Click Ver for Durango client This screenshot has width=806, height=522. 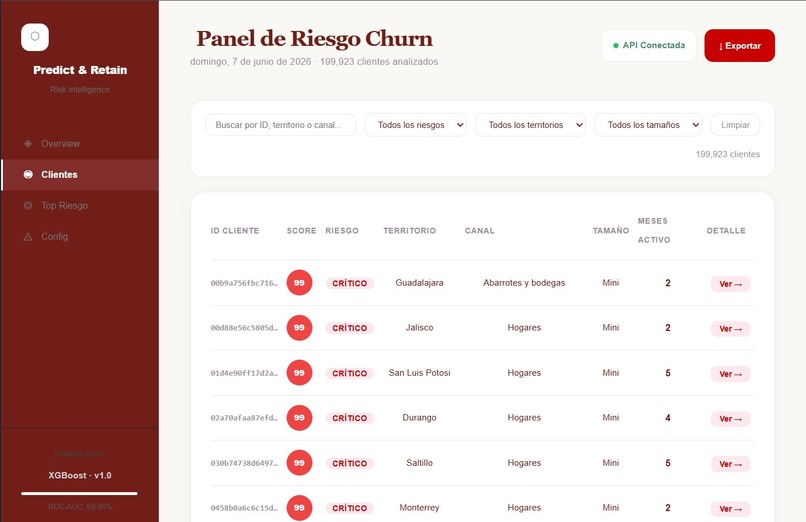[730, 419]
